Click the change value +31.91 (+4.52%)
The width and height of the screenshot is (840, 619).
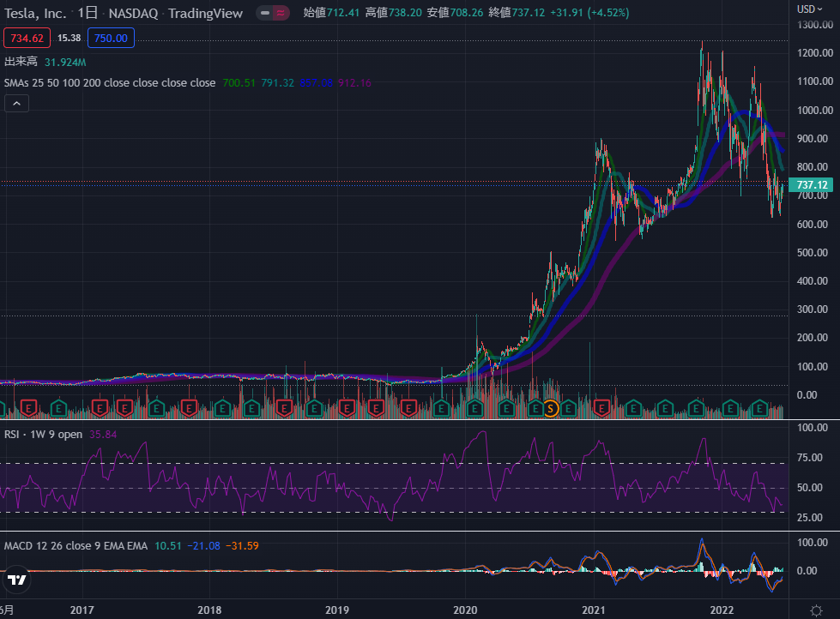click(589, 13)
